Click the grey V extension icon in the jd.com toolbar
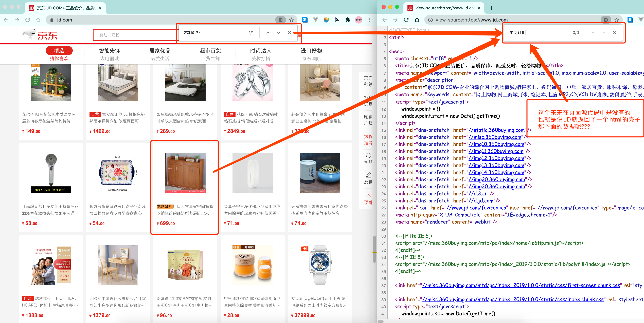 (315, 20)
